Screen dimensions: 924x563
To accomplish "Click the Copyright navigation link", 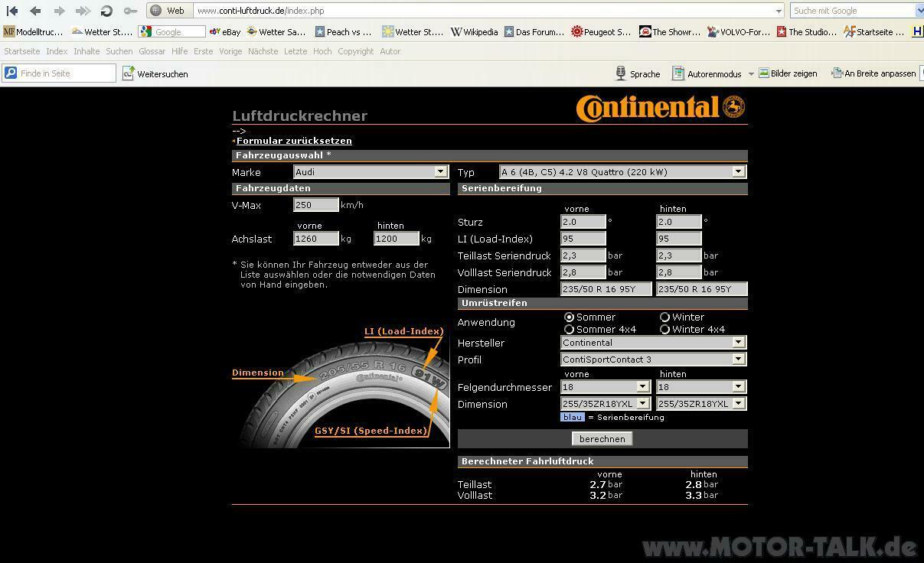I will point(356,51).
